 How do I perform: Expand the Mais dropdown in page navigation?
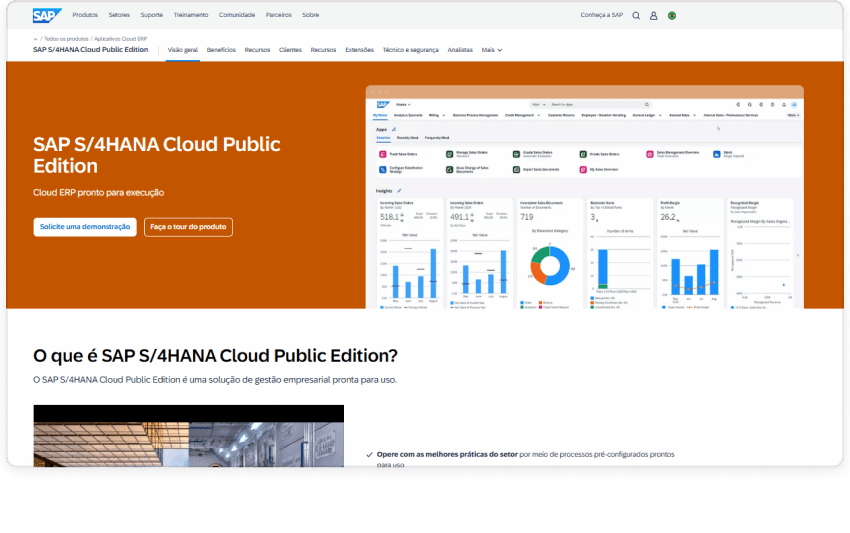(492, 50)
